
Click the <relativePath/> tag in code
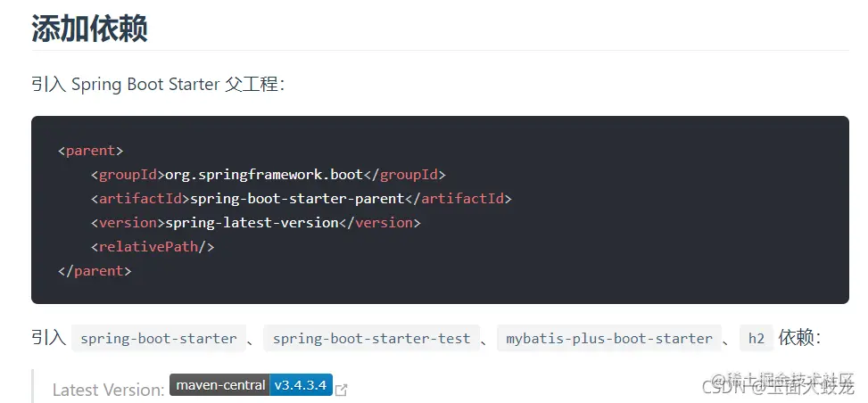[x=153, y=246]
